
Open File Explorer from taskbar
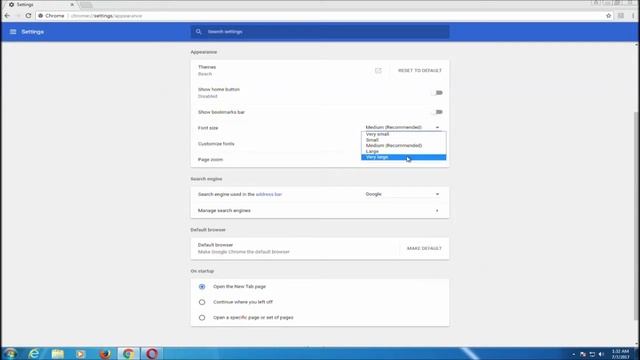tap(58, 353)
